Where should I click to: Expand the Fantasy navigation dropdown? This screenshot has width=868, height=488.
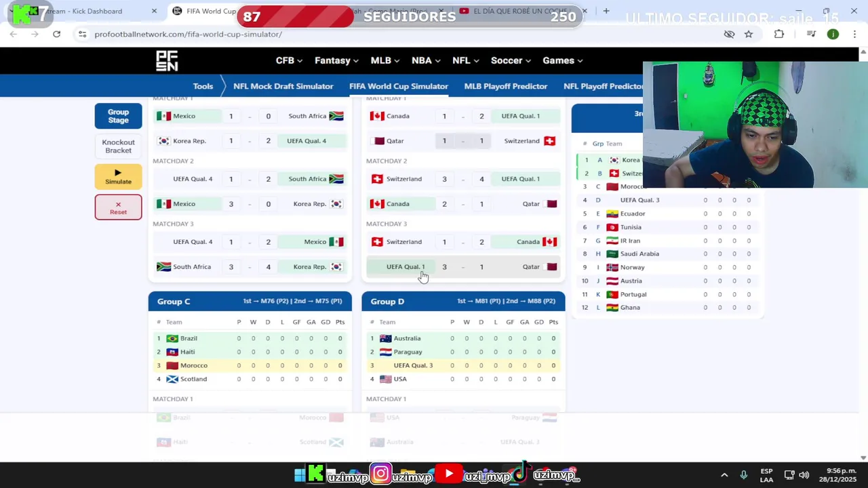click(336, 60)
